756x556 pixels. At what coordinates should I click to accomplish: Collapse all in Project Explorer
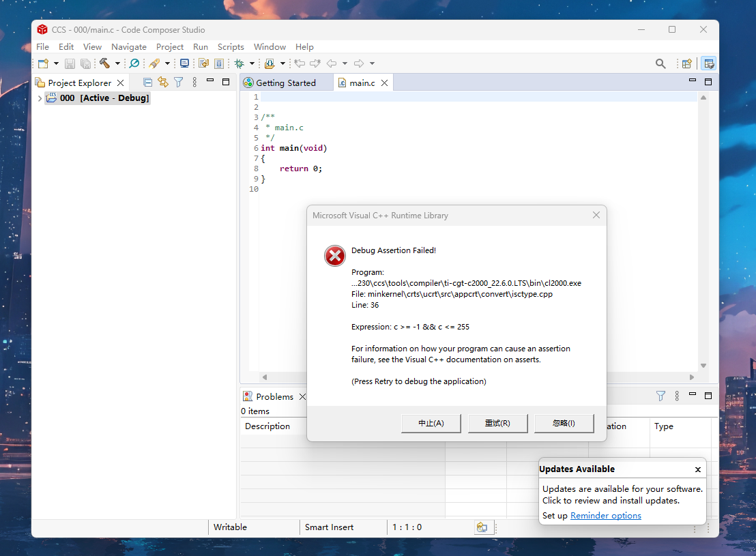click(x=148, y=83)
